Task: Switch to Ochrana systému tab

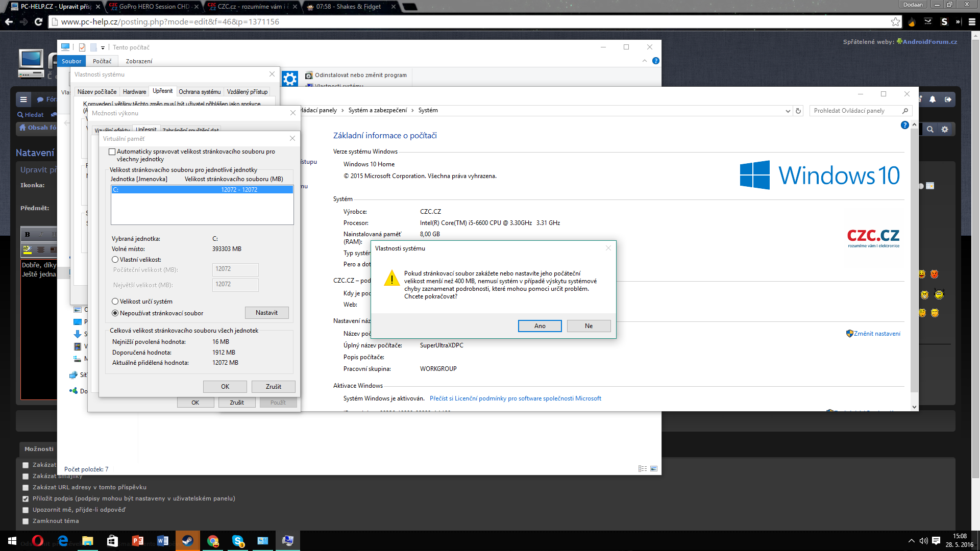Action: coord(200,92)
